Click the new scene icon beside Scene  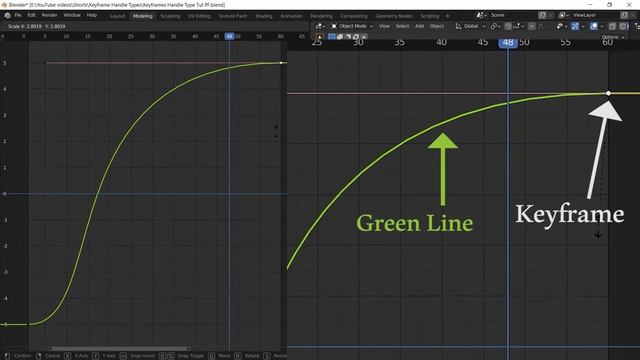542,15
